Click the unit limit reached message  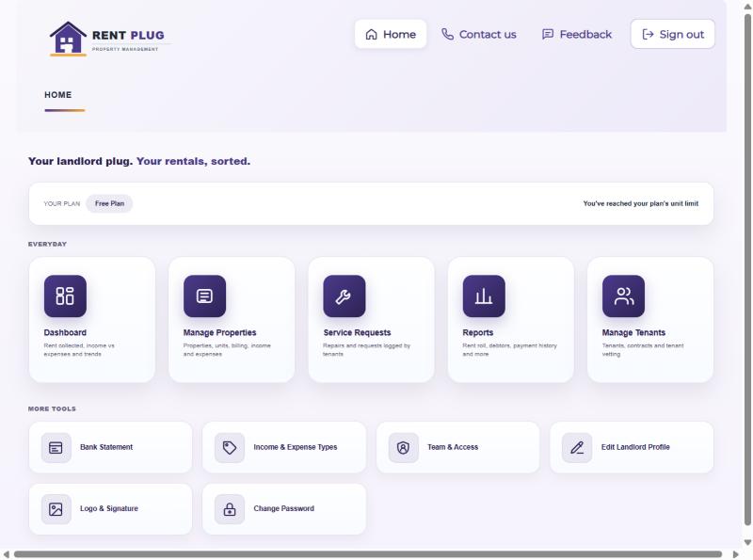coord(641,203)
